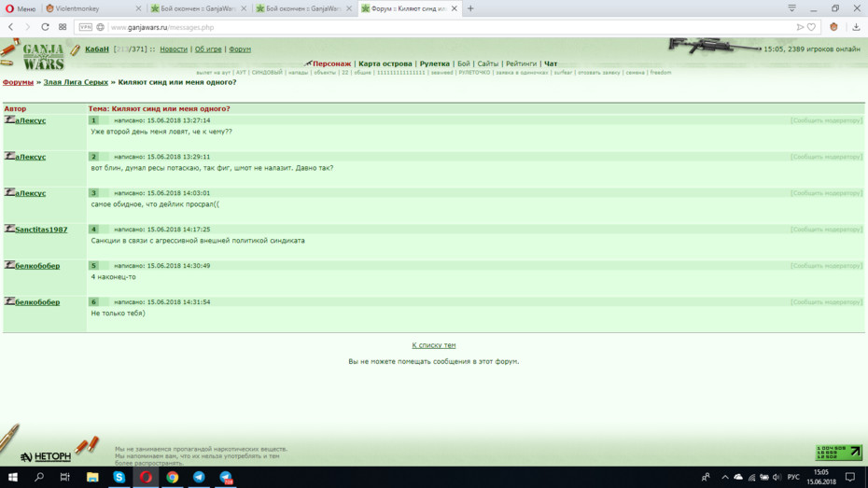This screenshot has height=488, width=868.
Task: Report post 4 to moderator
Action: pos(826,229)
